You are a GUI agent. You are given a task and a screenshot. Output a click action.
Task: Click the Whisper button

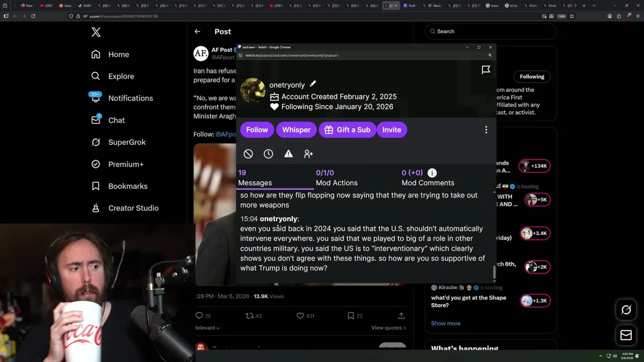296,130
